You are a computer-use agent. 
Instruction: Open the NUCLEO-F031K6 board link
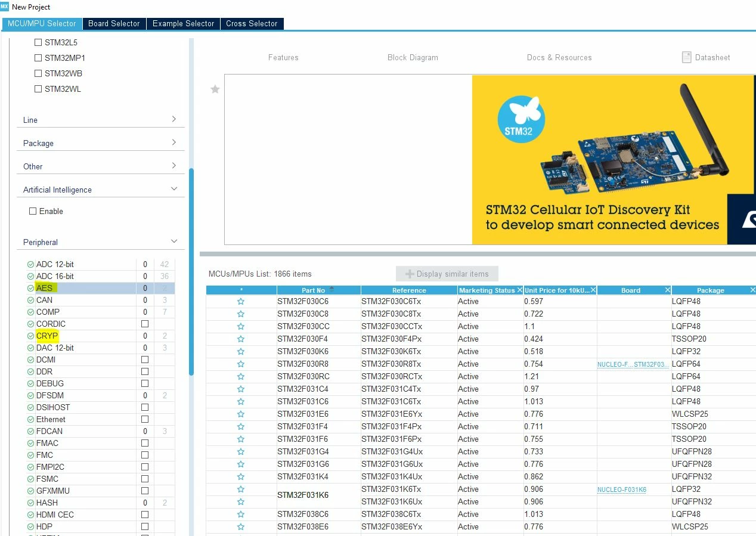click(x=622, y=489)
